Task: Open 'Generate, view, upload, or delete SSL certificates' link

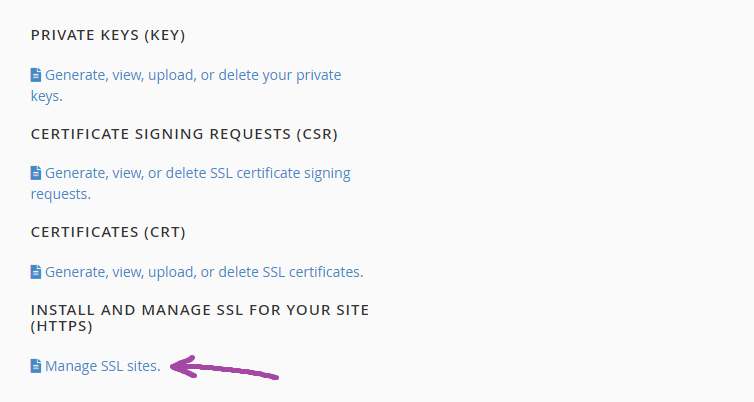Action: click(x=204, y=271)
